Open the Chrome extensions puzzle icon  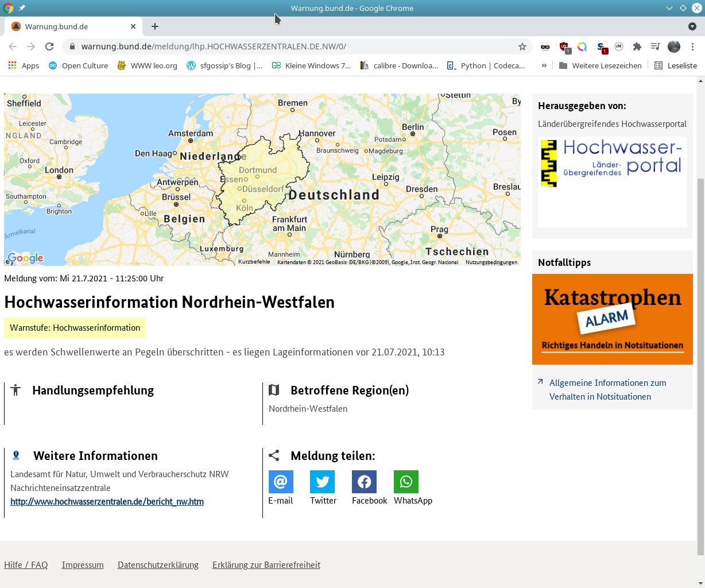click(637, 47)
